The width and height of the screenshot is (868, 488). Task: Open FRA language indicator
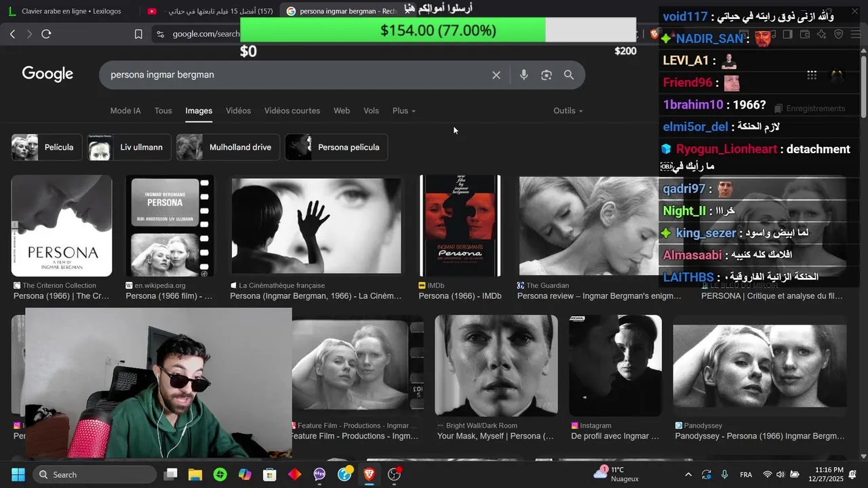(x=746, y=474)
